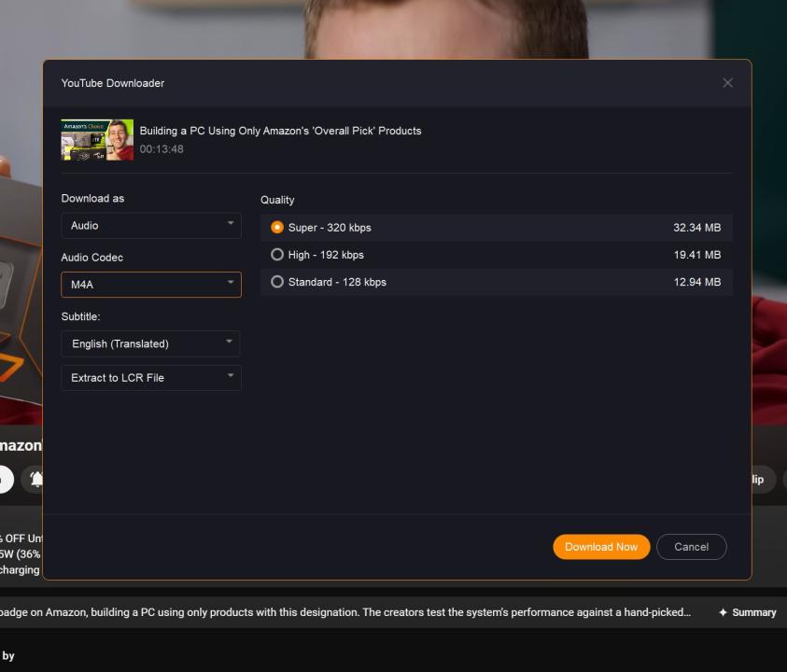Open the Extract to LCR File dropdown
This screenshot has height=672, width=787.
tap(151, 378)
